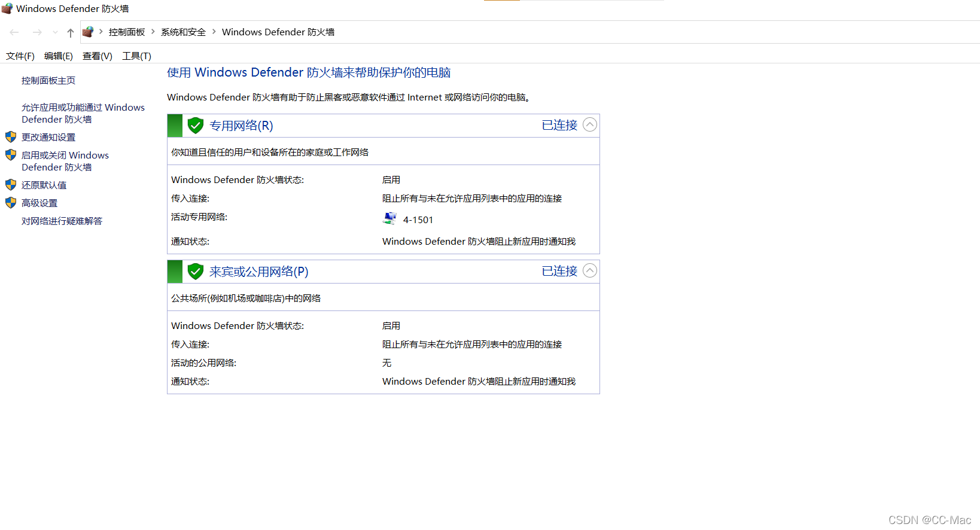Click the network computer icon beside 4-1501
Image resolution: width=980 pixels, height=530 pixels.
coord(389,218)
